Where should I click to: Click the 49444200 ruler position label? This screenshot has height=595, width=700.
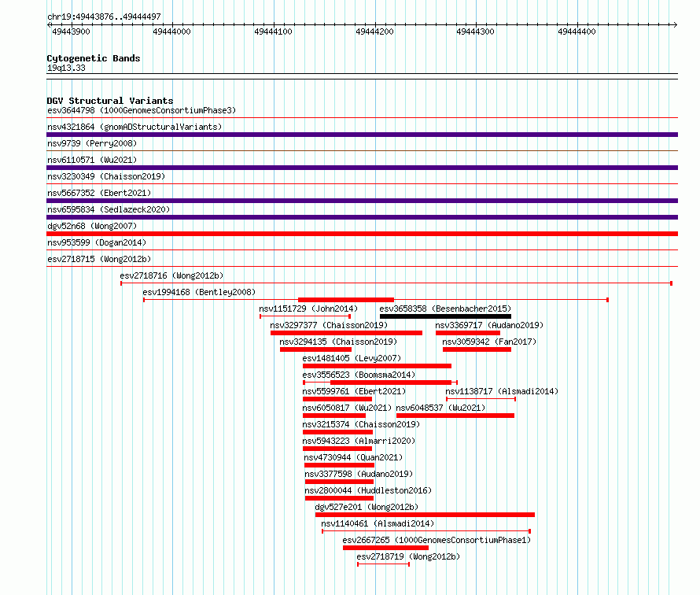coord(374,31)
